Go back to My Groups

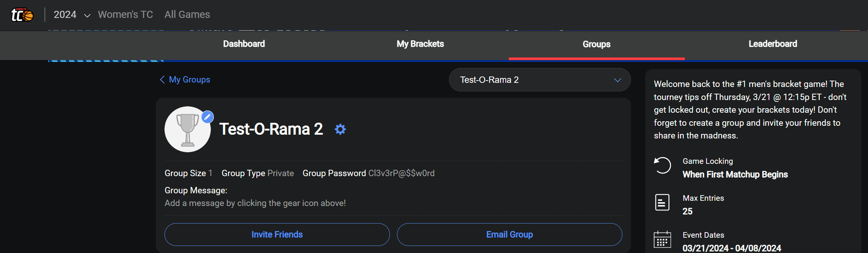coord(190,79)
